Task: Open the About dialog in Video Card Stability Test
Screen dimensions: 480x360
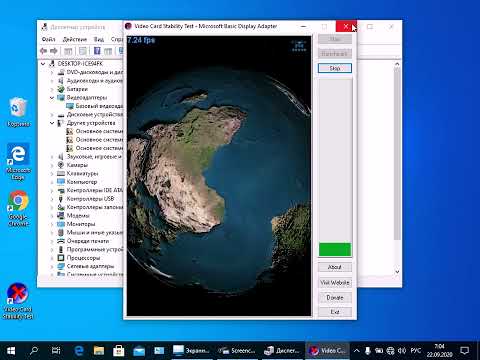Action: [335, 267]
